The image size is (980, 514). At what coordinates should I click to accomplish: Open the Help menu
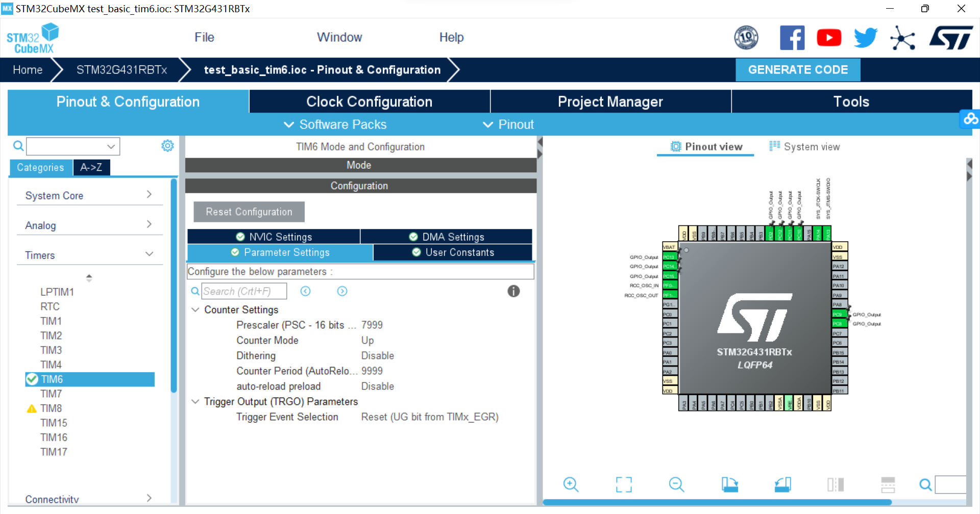[451, 37]
